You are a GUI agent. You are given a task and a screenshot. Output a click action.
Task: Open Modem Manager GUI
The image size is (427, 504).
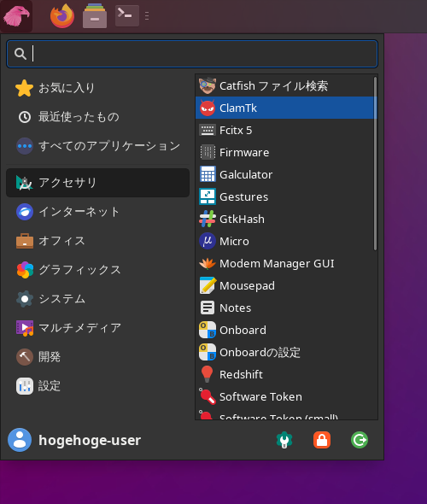pyautogui.click(x=284, y=263)
